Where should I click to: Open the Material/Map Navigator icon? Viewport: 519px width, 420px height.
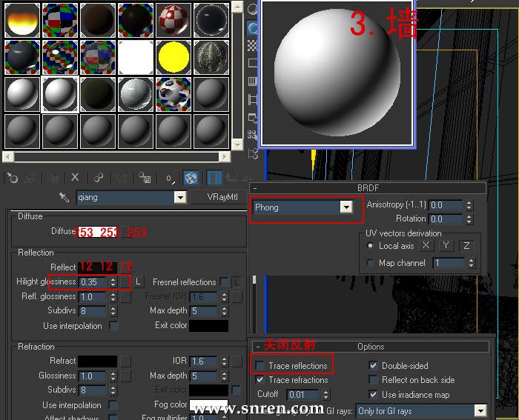click(253, 153)
